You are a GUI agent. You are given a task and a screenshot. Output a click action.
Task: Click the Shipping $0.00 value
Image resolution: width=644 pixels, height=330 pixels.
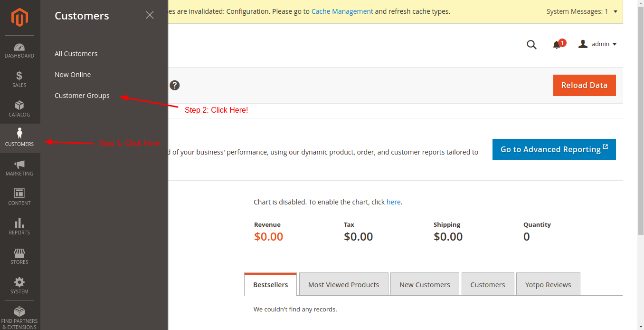(x=448, y=237)
